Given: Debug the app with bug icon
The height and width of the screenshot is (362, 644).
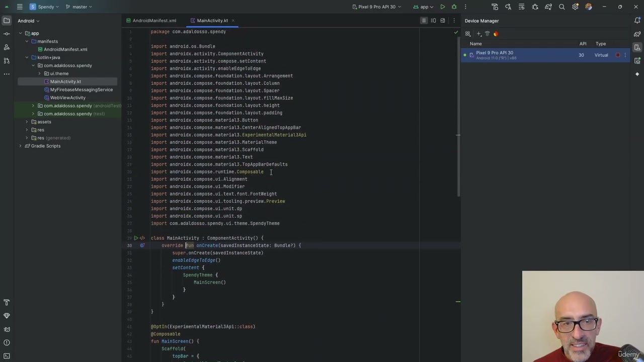Looking at the screenshot, I should 454,7.
